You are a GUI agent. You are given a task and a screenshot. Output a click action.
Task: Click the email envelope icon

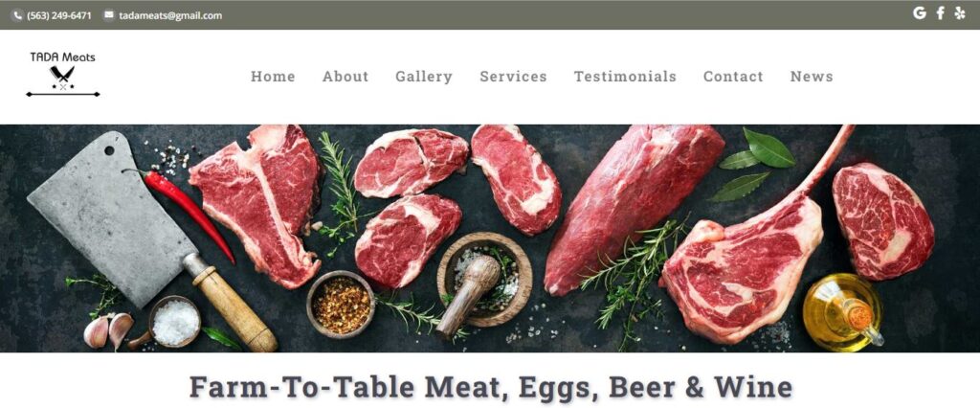(109, 15)
